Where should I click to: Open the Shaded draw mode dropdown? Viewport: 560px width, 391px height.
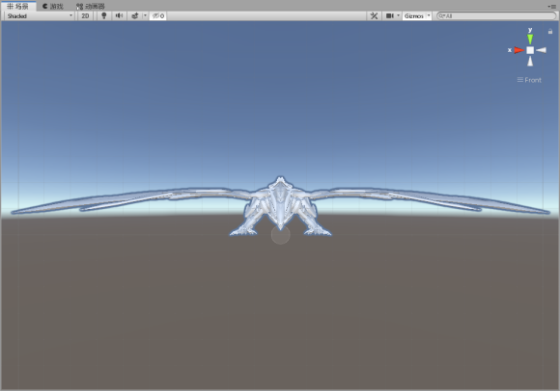pyautogui.click(x=39, y=16)
